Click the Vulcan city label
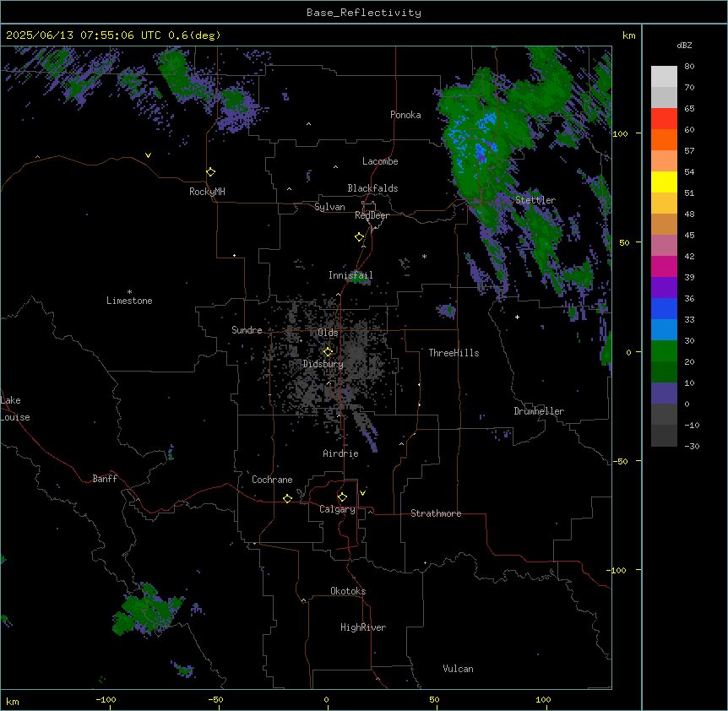The height and width of the screenshot is (711, 728). [459, 669]
